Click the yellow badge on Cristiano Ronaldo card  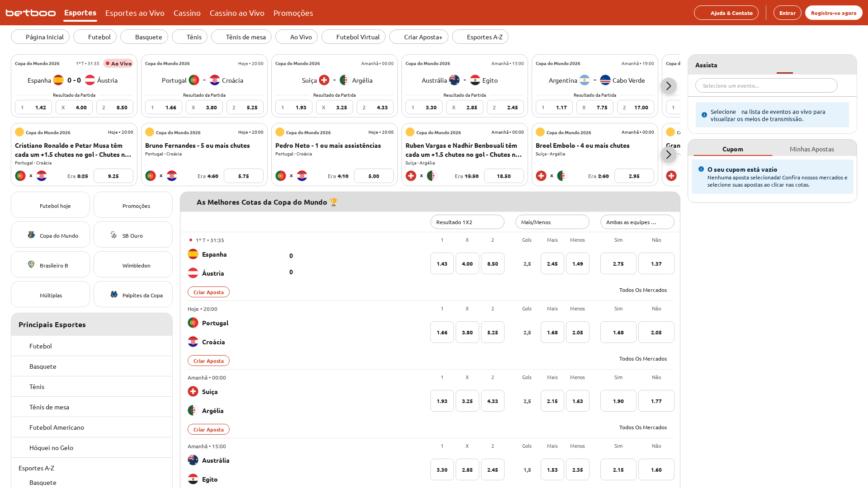pyautogui.click(x=19, y=132)
